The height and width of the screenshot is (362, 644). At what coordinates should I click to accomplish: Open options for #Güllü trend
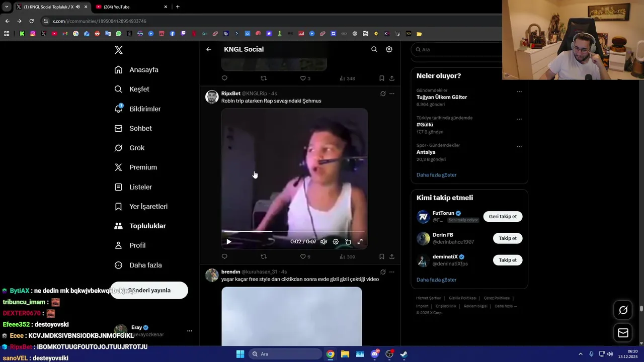(519, 119)
